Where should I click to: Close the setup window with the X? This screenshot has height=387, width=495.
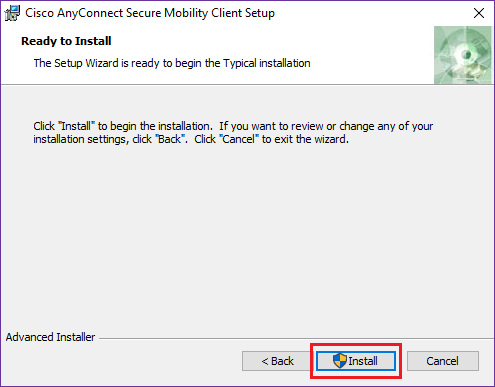tap(479, 13)
